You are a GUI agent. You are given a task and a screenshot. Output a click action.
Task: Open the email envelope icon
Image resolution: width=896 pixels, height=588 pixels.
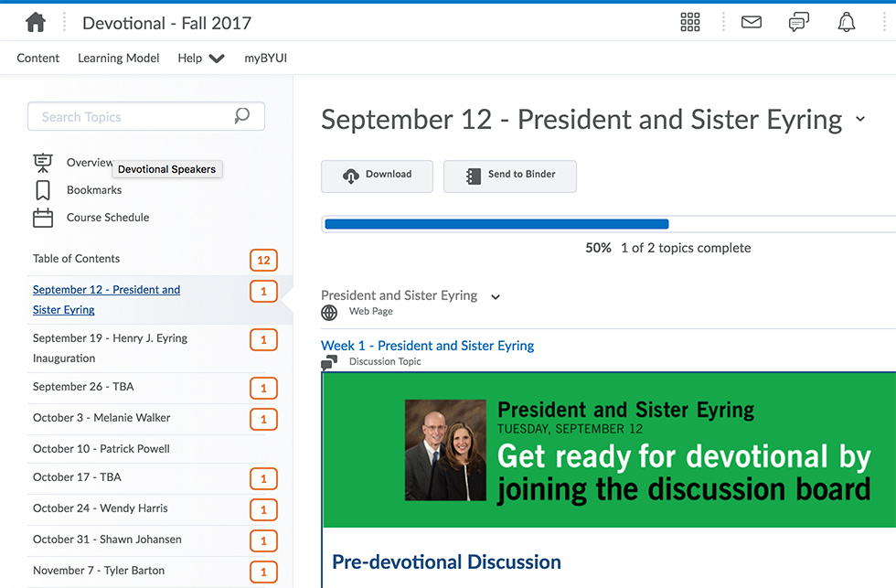tap(751, 21)
